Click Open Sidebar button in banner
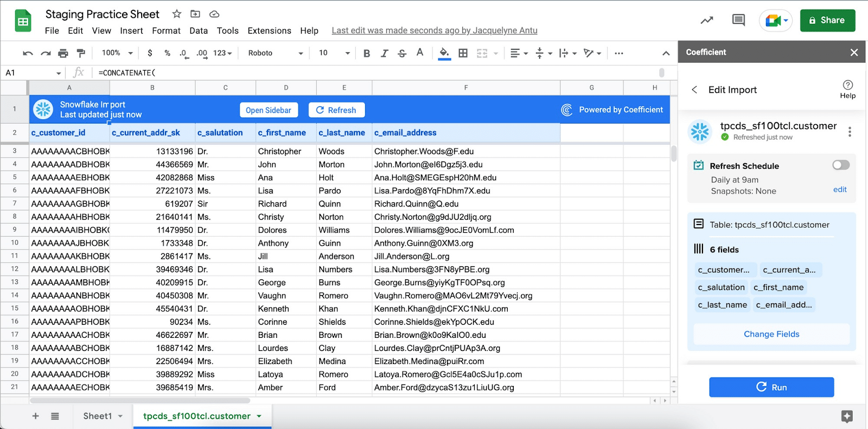This screenshot has height=429, width=868. (269, 110)
